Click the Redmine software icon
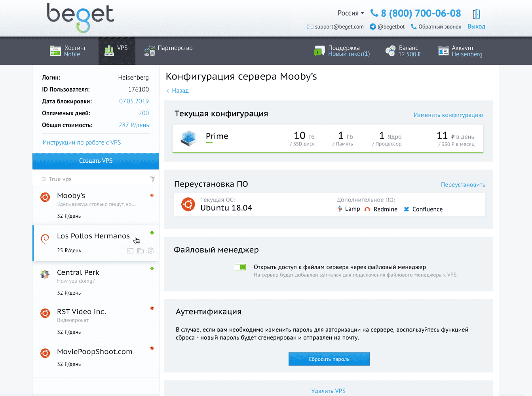 point(367,209)
